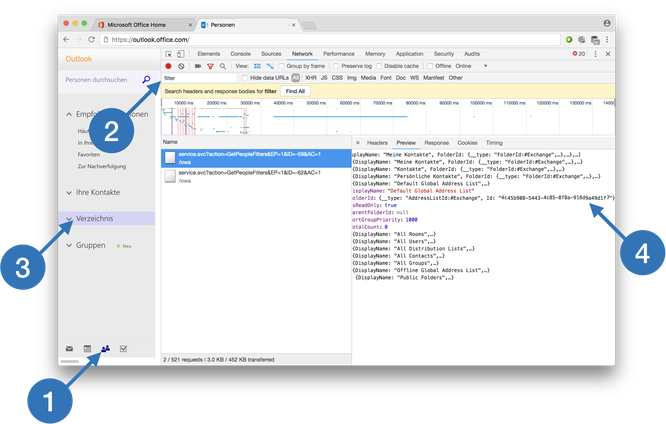The width and height of the screenshot is (666, 424).
Task: Check the Offline checkbox
Action: coord(430,66)
